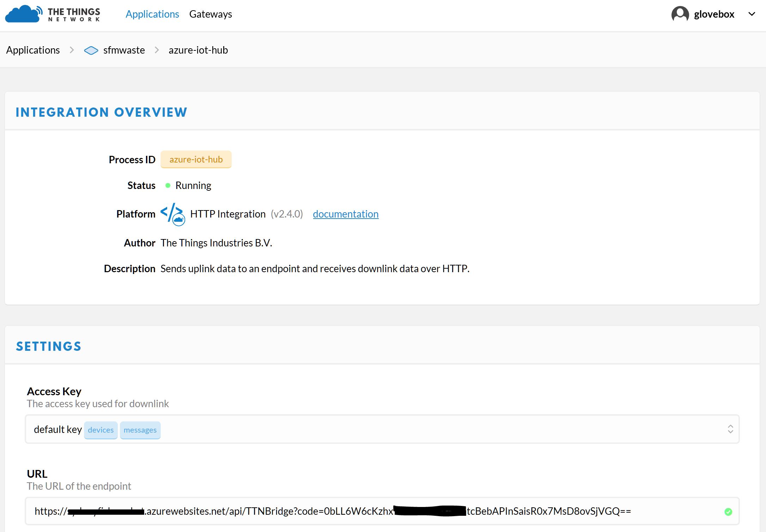Click into the endpoint URL field
This screenshot has width=766, height=532.
tap(353, 511)
